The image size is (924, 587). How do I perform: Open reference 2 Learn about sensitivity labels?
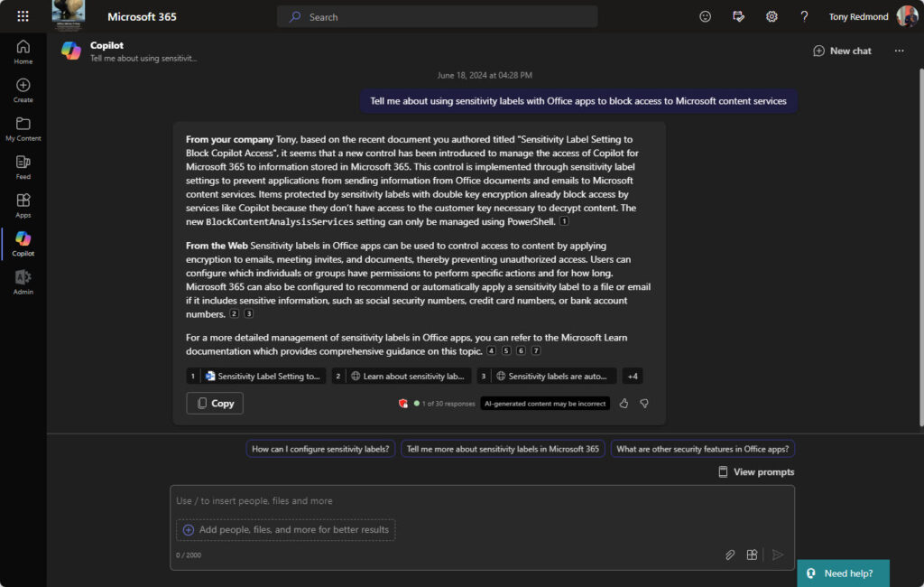pos(402,377)
